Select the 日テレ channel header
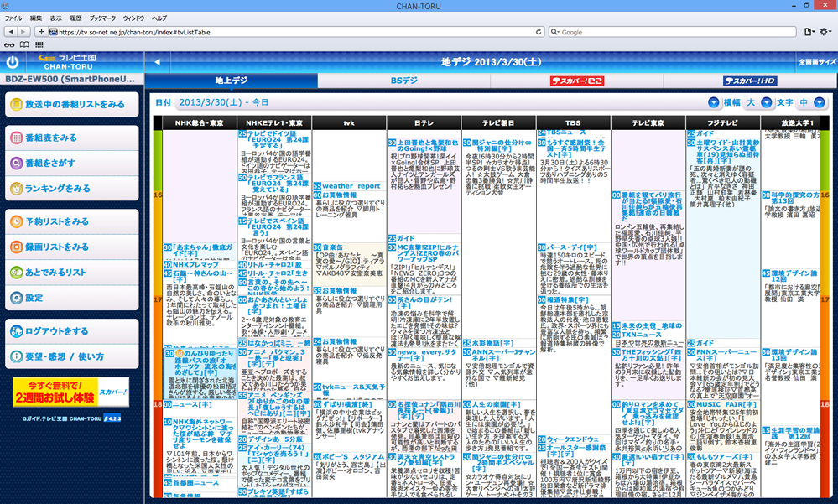The width and height of the screenshot is (838, 504). (424, 123)
